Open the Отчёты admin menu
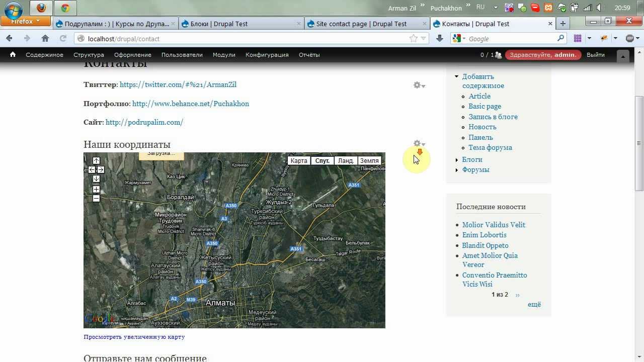The image size is (644, 362). click(x=309, y=55)
